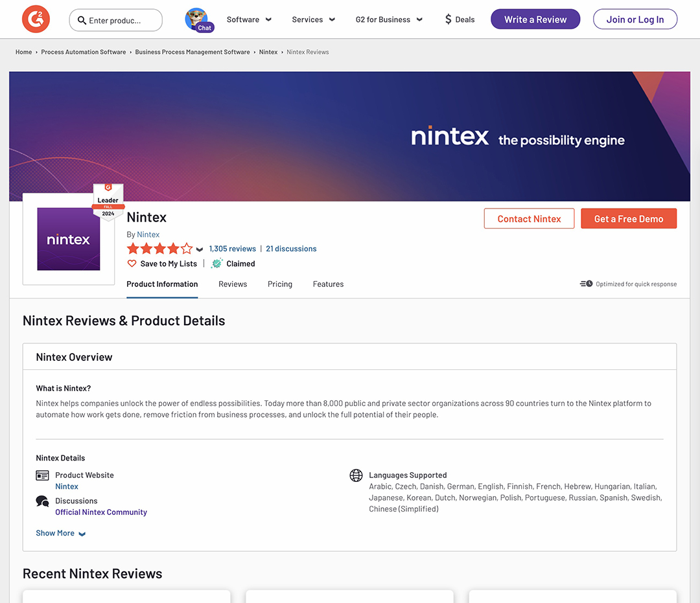Click the heart icon to save Nintex
The height and width of the screenshot is (603, 700).
[x=132, y=264]
